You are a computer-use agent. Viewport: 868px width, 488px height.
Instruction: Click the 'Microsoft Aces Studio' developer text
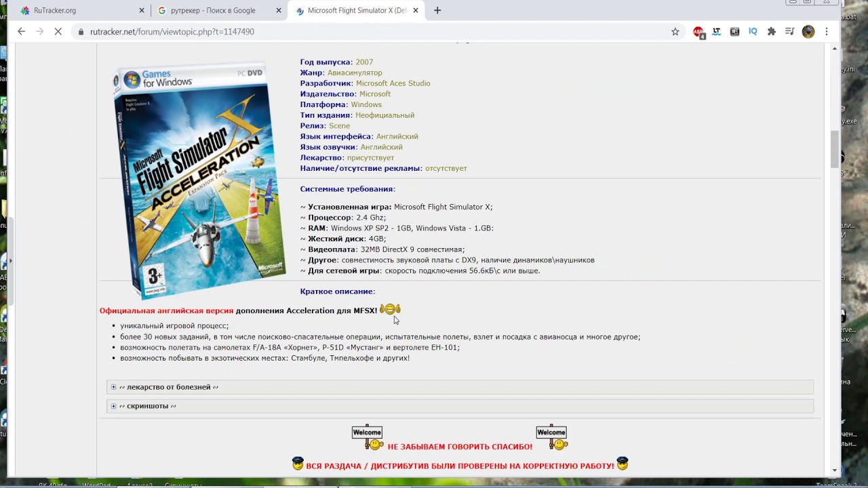[x=393, y=83]
